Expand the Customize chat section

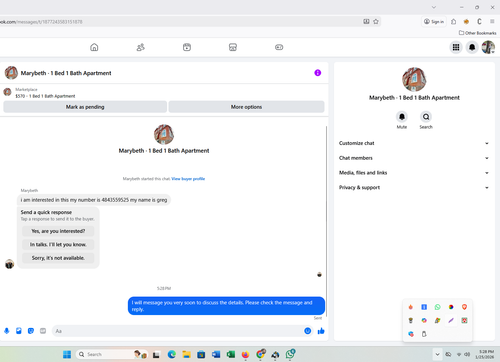pos(414,143)
